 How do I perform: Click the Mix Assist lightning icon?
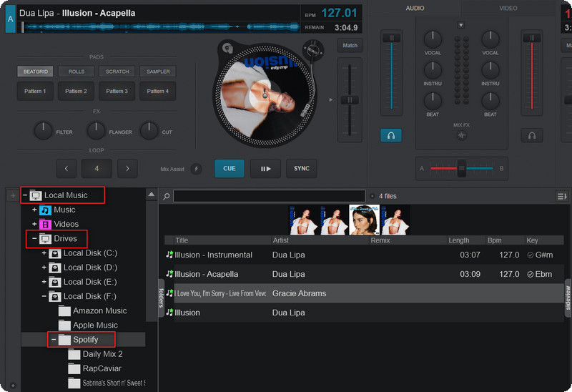coord(196,169)
